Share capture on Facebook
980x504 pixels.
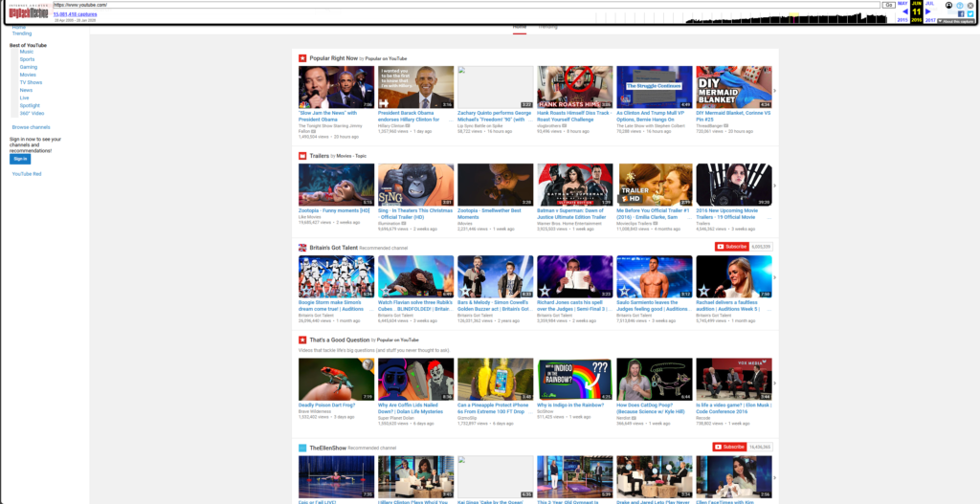click(x=960, y=13)
